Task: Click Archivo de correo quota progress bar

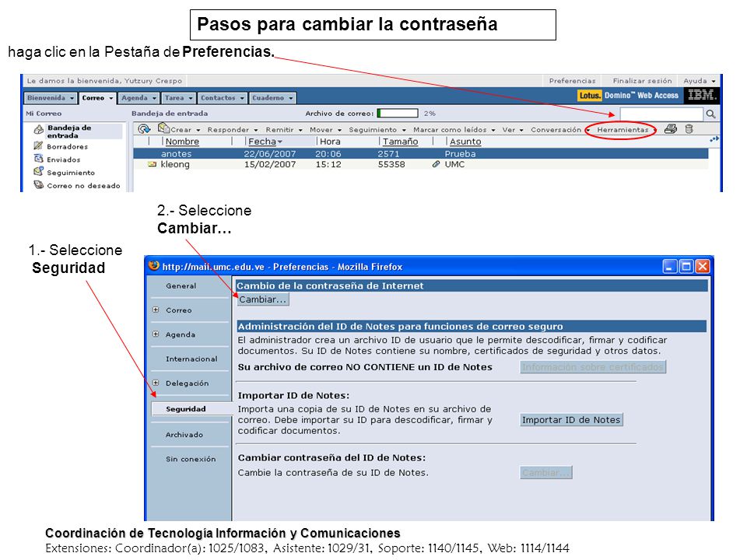Action: [x=398, y=114]
